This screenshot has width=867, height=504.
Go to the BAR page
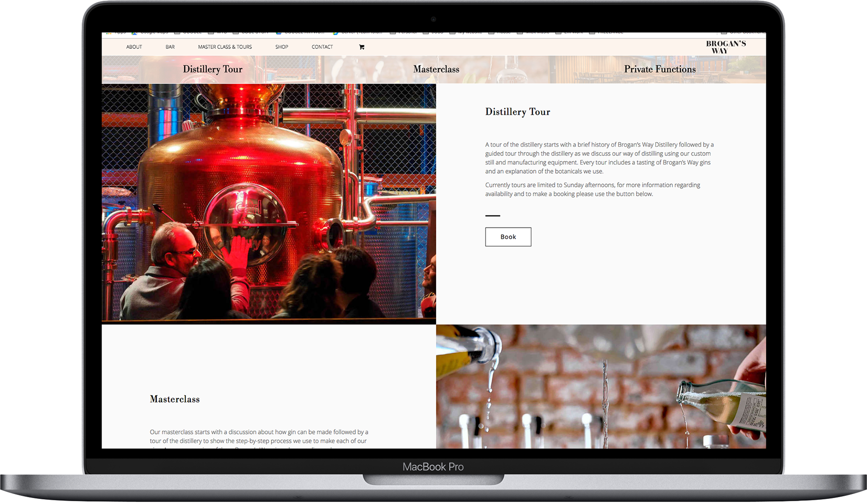click(170, 47)
